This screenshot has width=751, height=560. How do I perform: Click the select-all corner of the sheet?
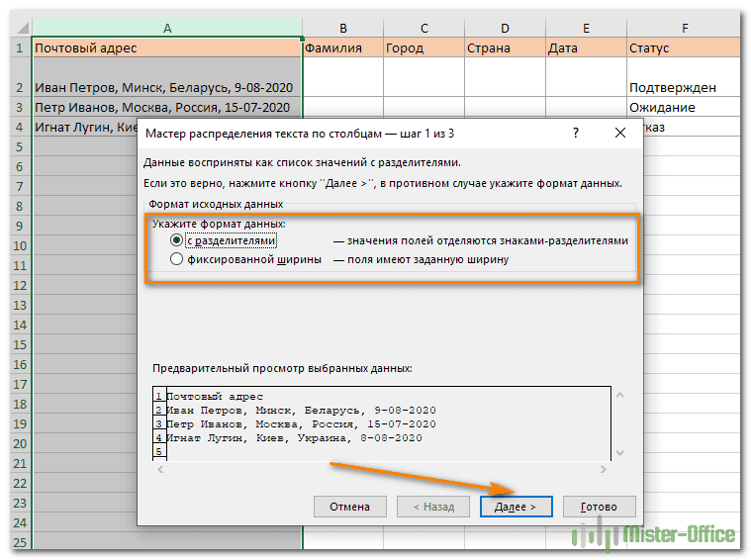click(x=16, y=28)
